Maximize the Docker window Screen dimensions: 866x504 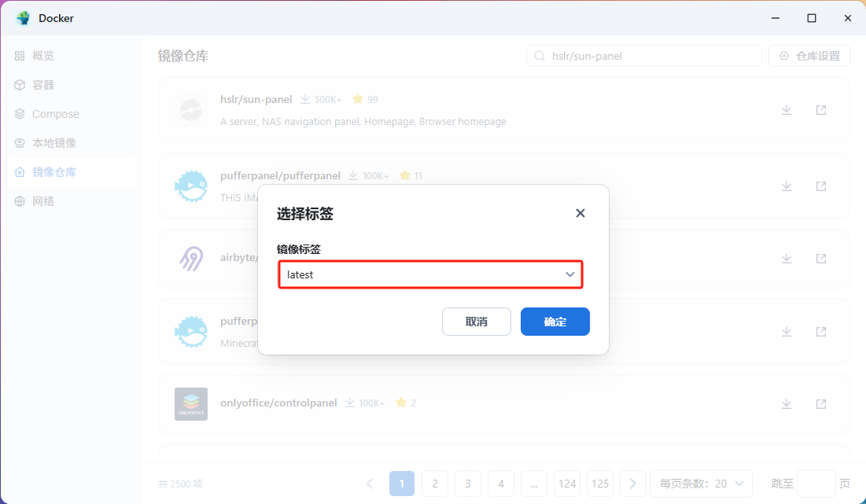pos(811,18)
